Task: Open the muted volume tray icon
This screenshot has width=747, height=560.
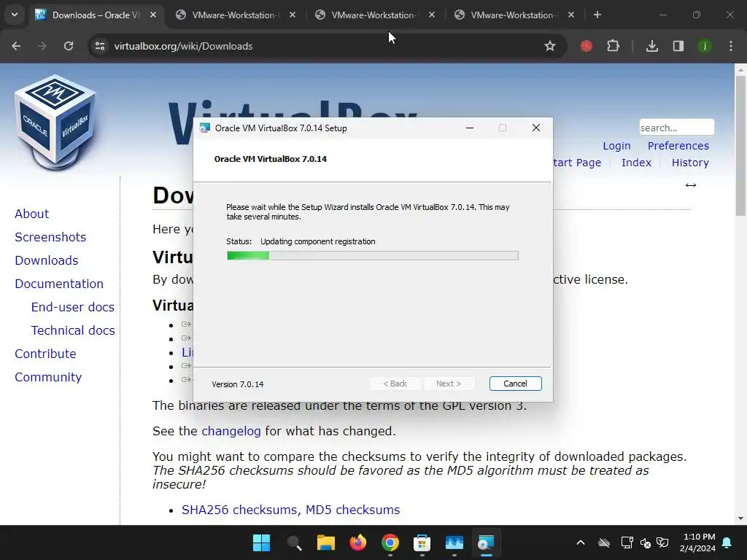Action: pos(646,542)
